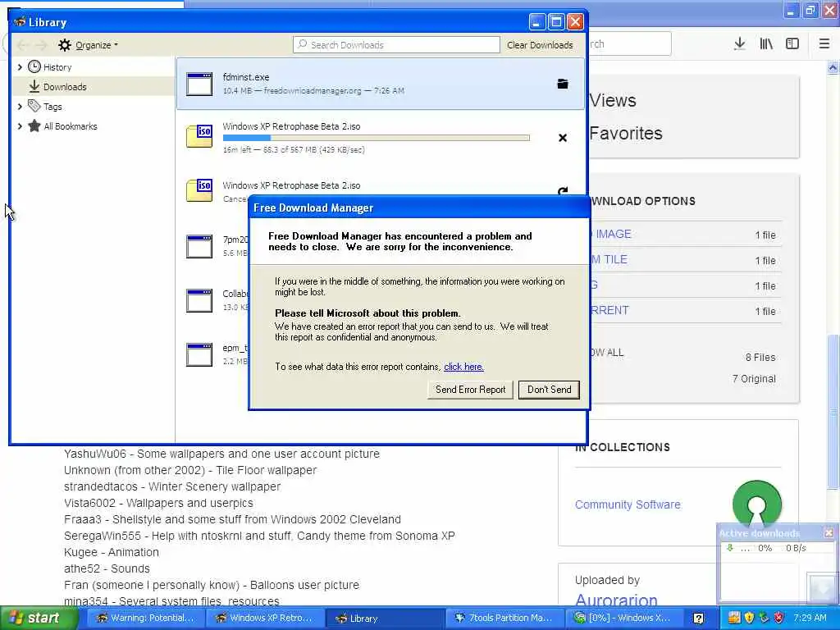Click the RRENT download option link
This screenshot has height=630, width=840.
[609, 310]
